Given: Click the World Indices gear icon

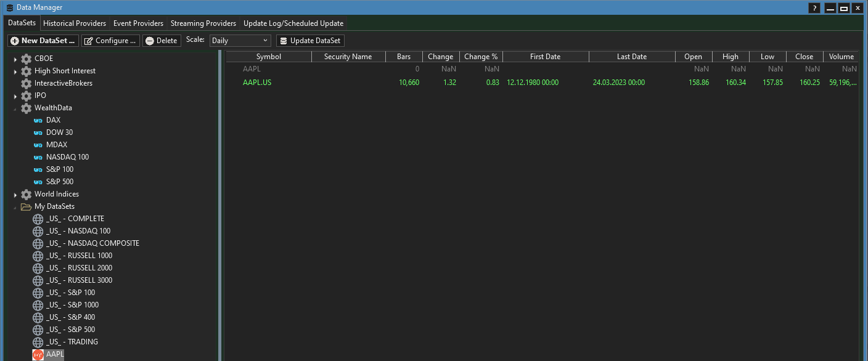Looking at the screenshot, I should tap(26, 194).
